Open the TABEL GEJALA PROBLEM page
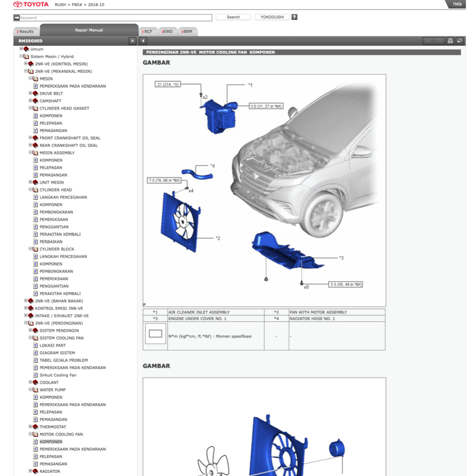The image size is (476, 476). (x=63, y=360)
